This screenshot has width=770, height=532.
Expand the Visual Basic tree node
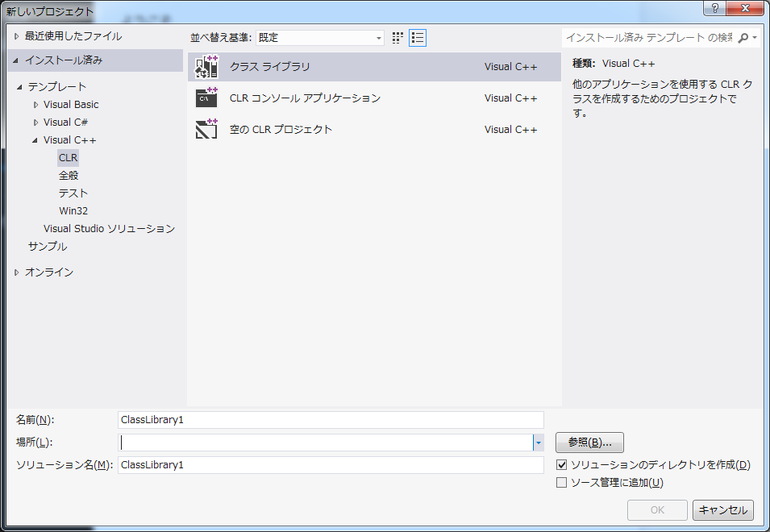pos(35,105)
